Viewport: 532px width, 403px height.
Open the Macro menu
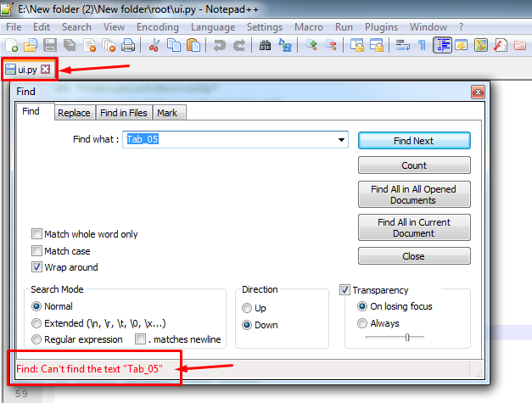click(x=309, y=27)
